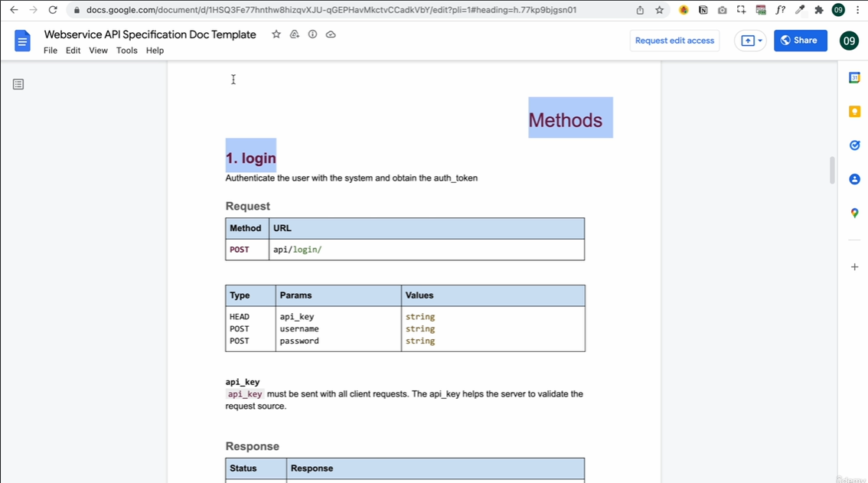
Task: Click the highlighted 'api_key' inline code
Action: [x=245, y=394]
